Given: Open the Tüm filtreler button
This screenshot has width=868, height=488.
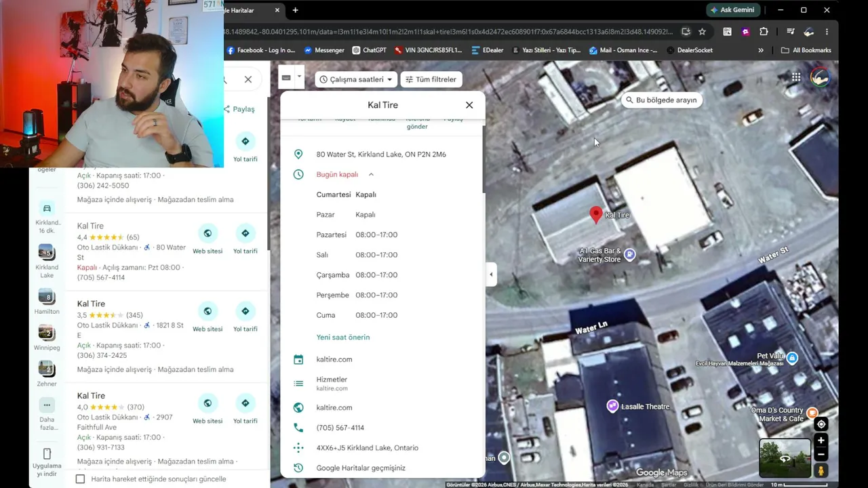Looking at the screenshot, I should 431,79.
